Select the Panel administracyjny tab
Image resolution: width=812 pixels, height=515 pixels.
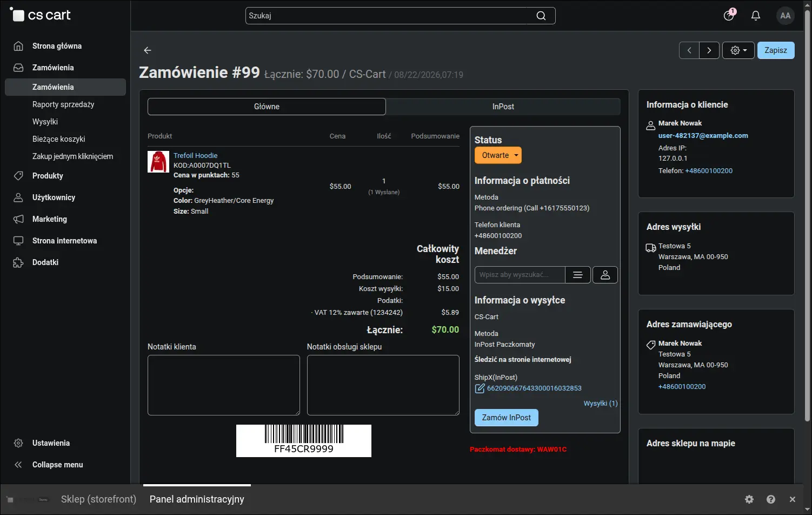point(197,499)
